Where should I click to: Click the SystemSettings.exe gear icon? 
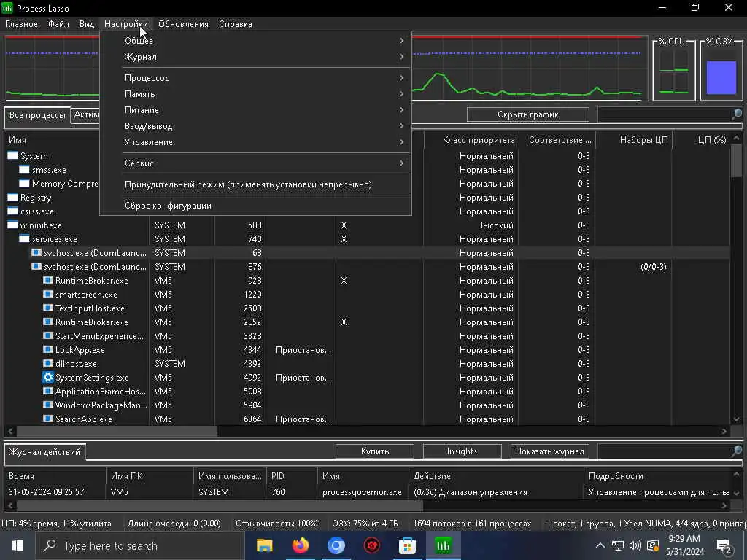[48, 377]
